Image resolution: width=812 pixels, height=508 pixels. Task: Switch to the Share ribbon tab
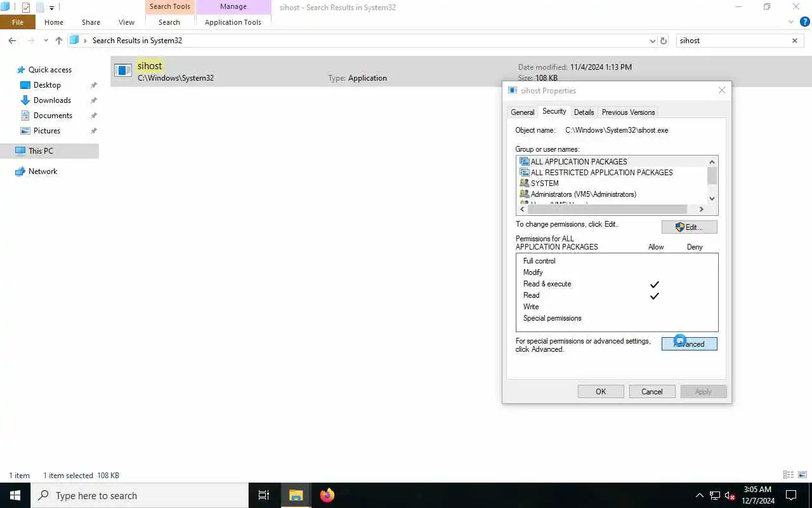click(x=91, y=22)
